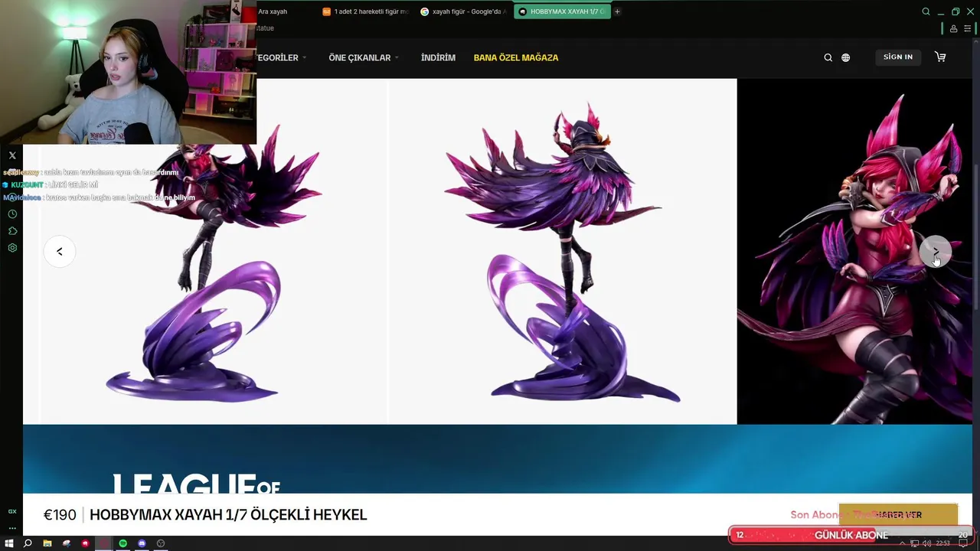
Task: Click the SIGN IN button
Action: point(898,57)
